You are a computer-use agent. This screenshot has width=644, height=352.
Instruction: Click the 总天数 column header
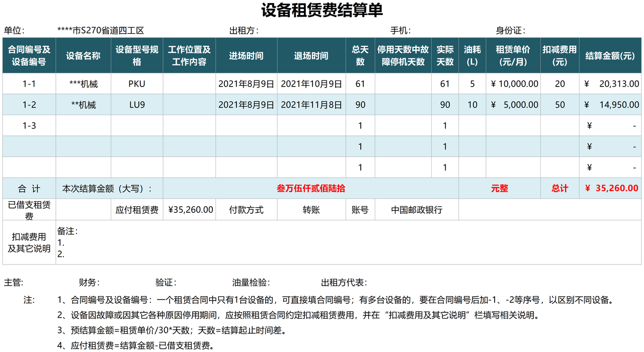(x=360, y=55)
